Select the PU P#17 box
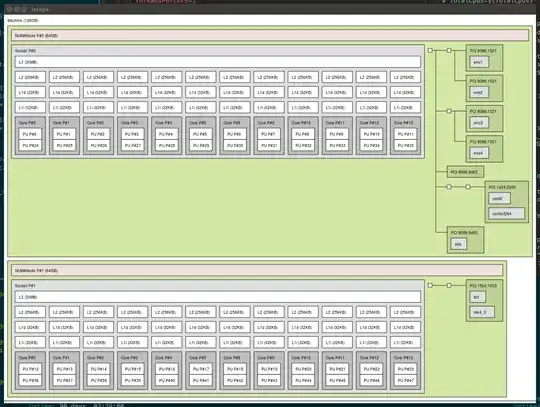540x407 pixels. click(x=201, y=369)
